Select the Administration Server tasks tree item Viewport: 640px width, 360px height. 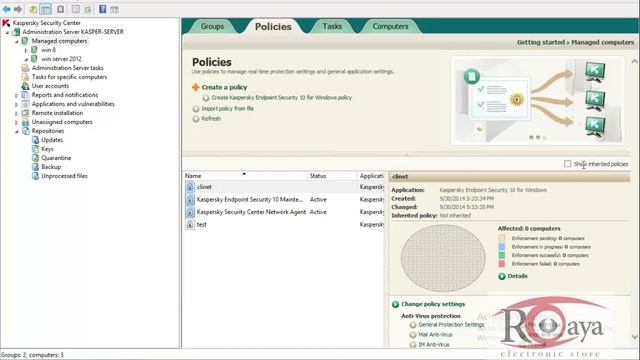67,68
